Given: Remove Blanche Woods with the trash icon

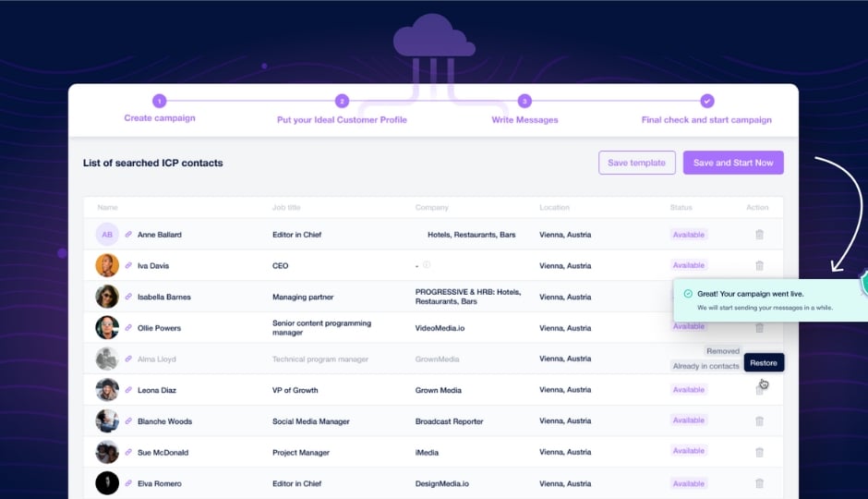Looking at the screenshot, I should [759, 420].
